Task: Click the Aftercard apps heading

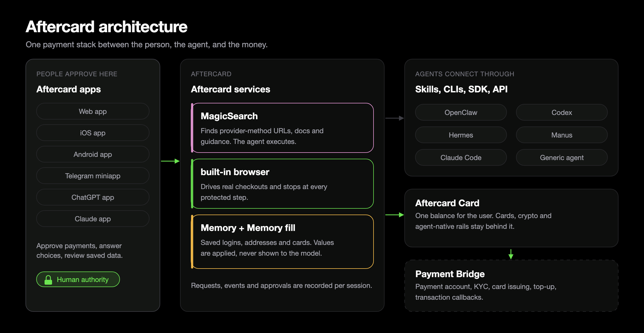Action: pyautogui.click(x=69, y=89)
